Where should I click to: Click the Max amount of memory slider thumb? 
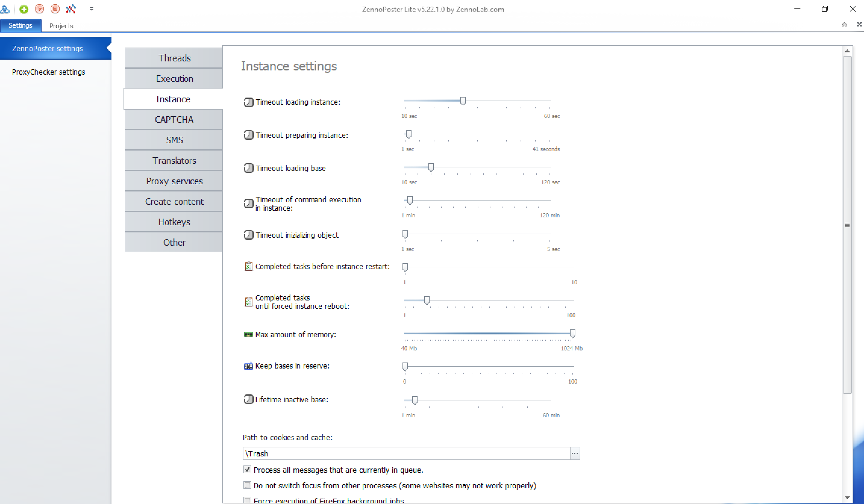(x=573, y=333)
